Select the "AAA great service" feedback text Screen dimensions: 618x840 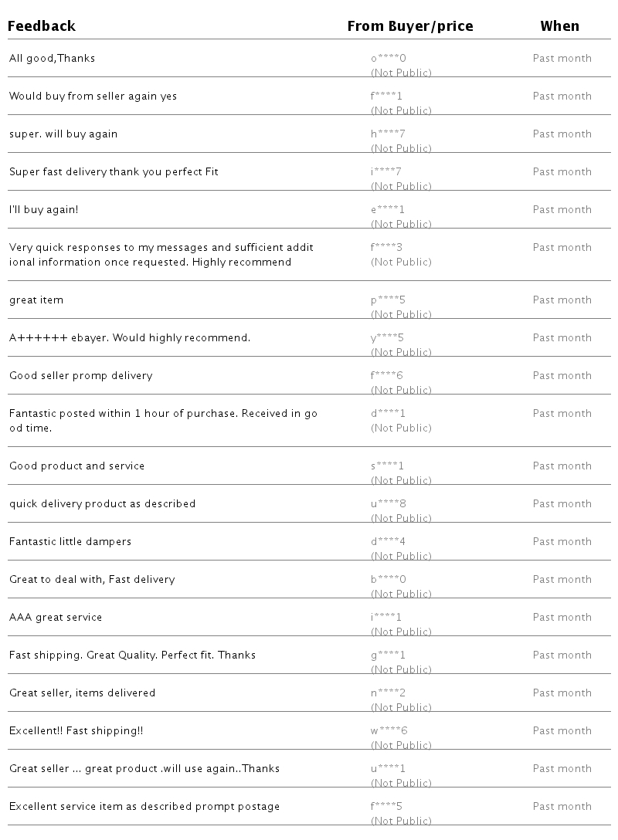click(x=56, y=618)
